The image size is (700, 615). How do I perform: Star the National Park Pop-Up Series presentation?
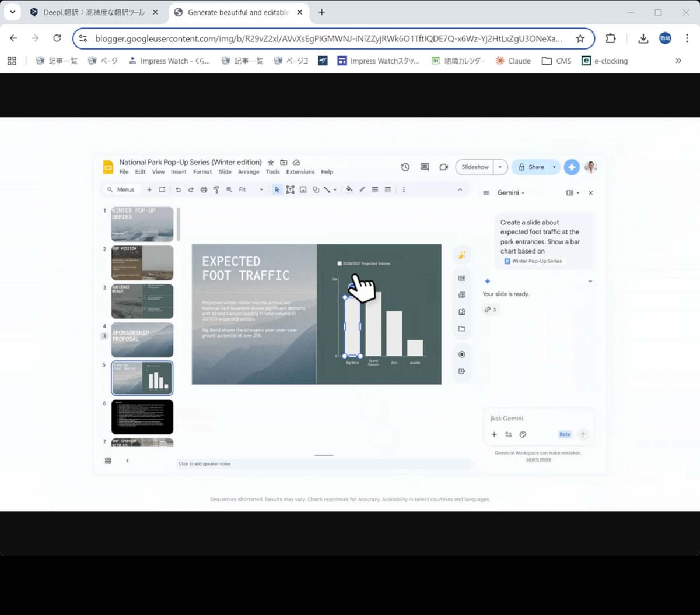271,163
